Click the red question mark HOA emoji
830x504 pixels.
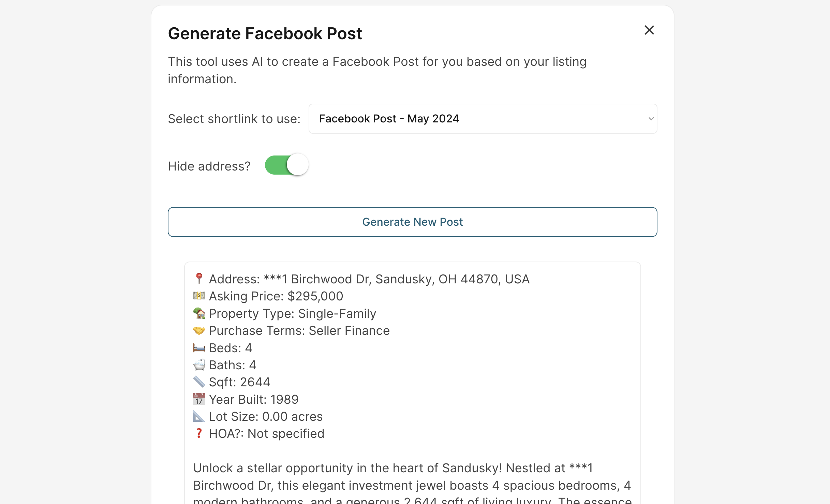coord(199,433)
